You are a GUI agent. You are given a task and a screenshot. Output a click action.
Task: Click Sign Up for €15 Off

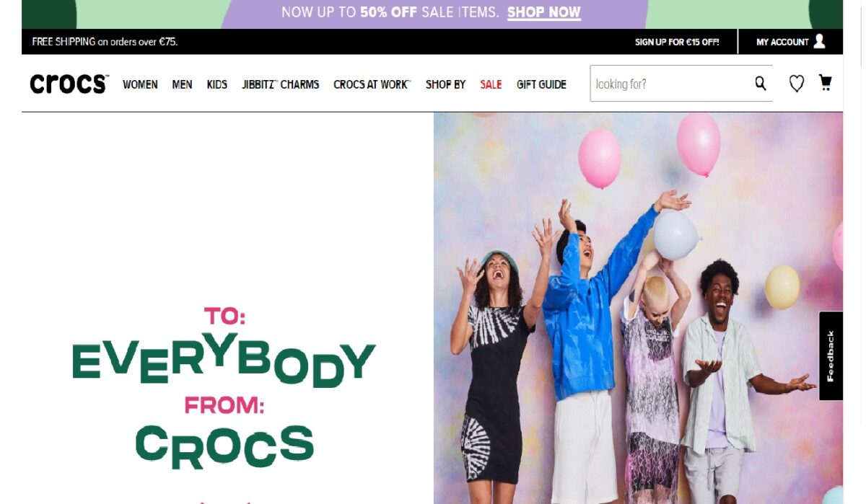point(677,42)
